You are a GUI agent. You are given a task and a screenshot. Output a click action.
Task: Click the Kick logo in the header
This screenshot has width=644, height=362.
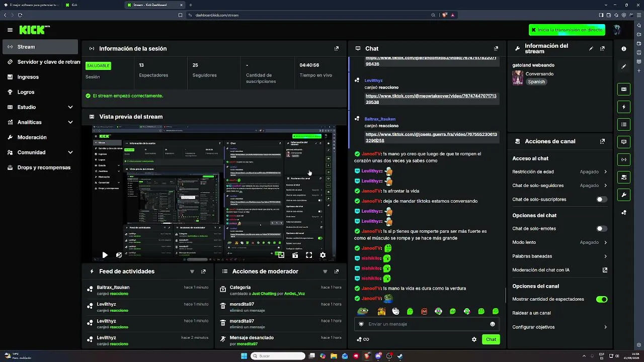click(x=34, y=30)
